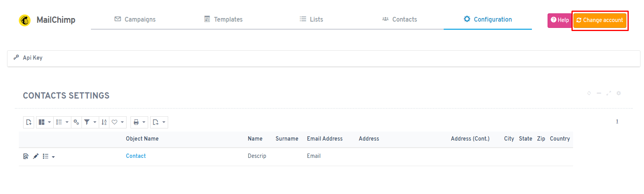The width and height of the screenshot is (644, 194).
Task: Expand the favorites heart dropdown
Action: [118, 122]
